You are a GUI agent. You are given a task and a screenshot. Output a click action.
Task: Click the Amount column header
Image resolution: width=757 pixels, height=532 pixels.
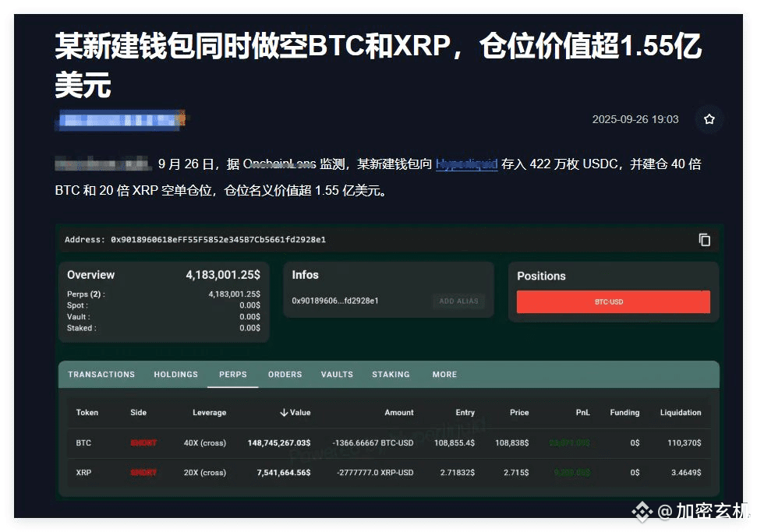click(x=399, y=412)
